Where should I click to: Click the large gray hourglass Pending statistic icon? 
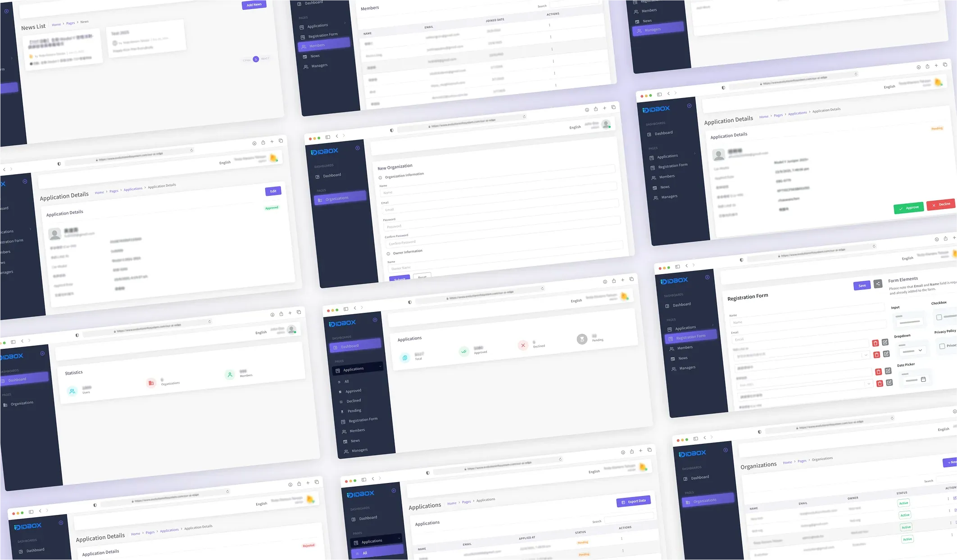pyautogui.click(x=582, y=339)
